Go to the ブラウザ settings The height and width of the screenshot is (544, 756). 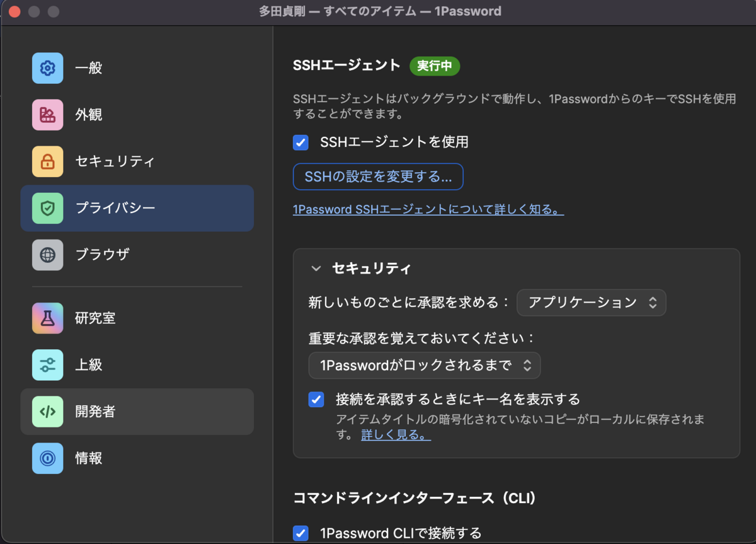pos(137,255)
